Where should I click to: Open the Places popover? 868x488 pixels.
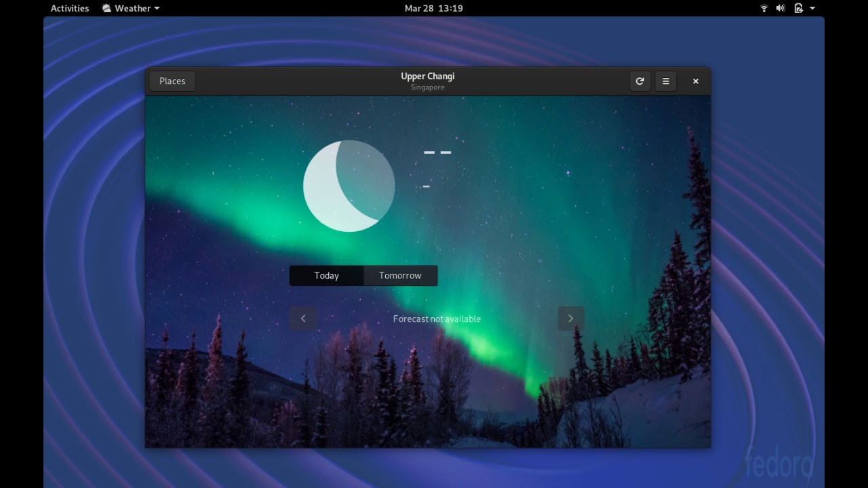[x=172, y=81]
